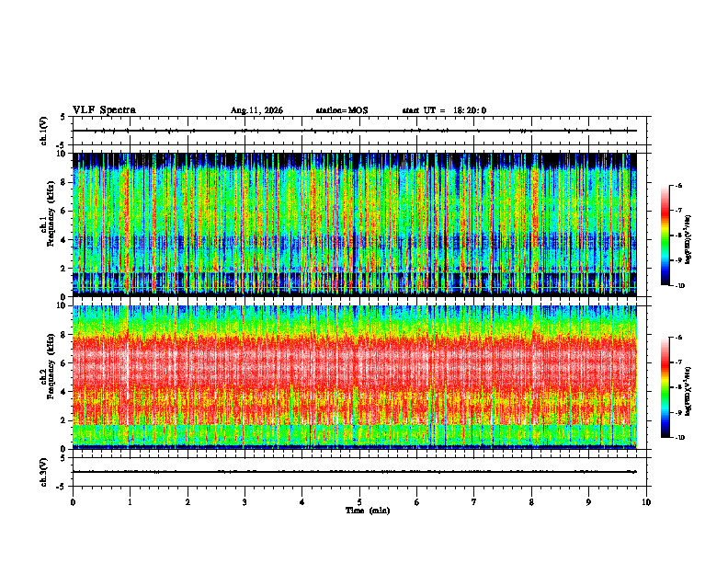Click the ch.1(V) waveform axis label
728x563 pixels.
(x=44, y=131)
